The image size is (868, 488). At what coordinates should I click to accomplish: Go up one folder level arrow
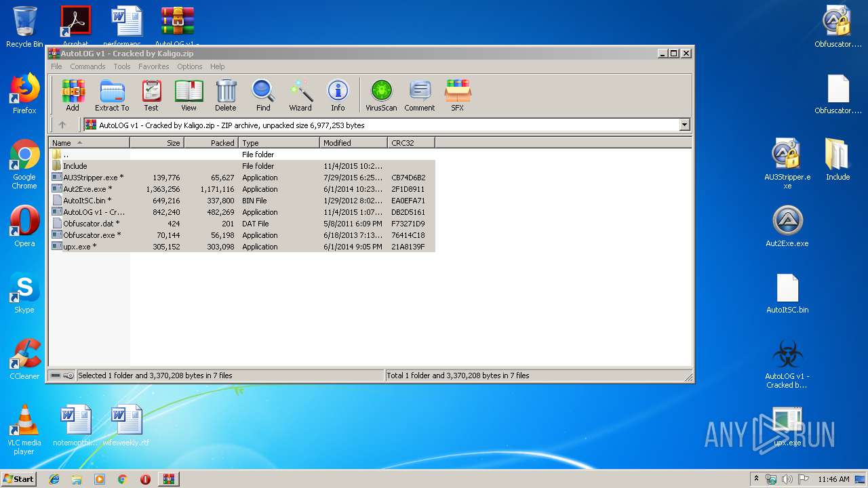pos(62,125)
